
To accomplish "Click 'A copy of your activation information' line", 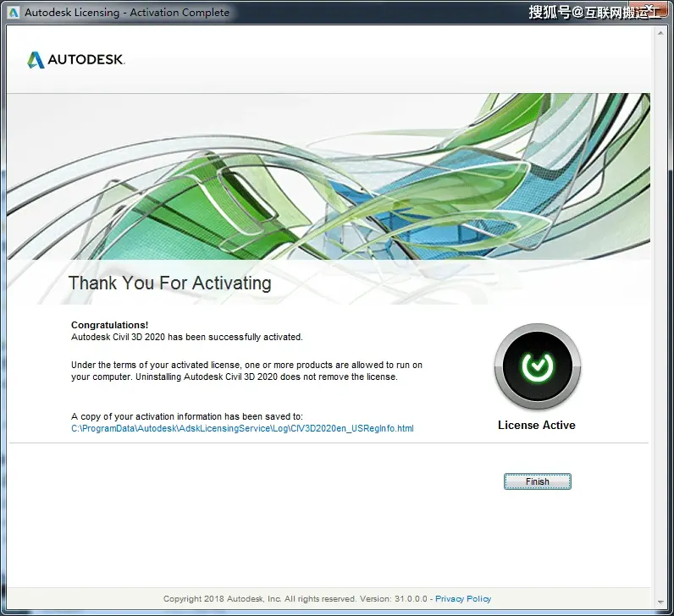I will [187, 416].
